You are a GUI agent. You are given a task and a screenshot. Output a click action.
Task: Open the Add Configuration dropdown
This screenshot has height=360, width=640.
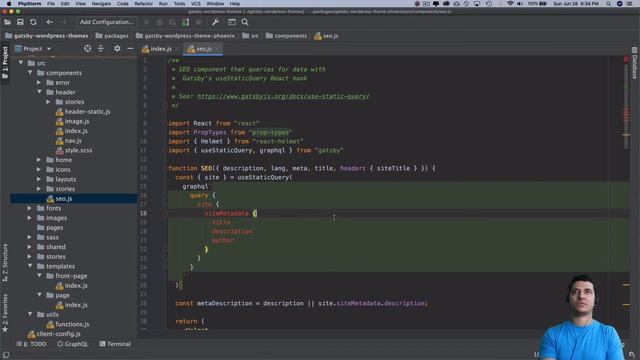107,22
